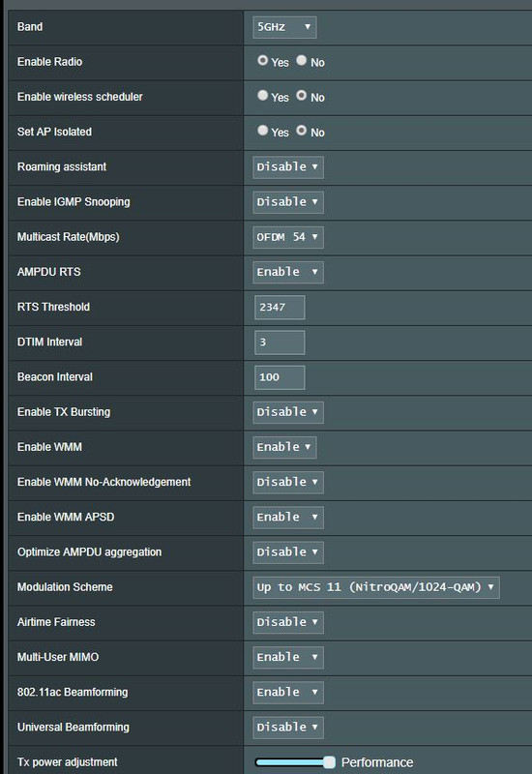Screen dimensions: 532x774
Task: Click the Enable wireless scheduler label
Action: [80, 97]
